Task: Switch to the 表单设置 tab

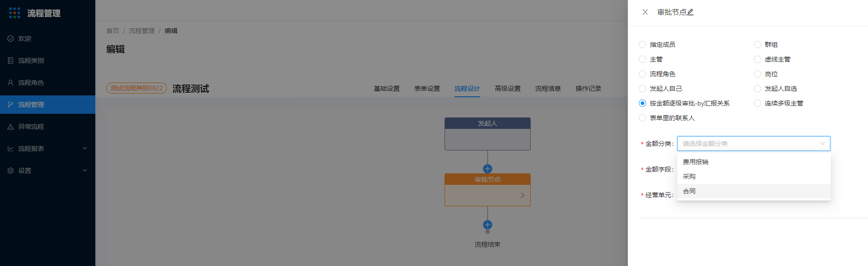Action: (427, 89)
